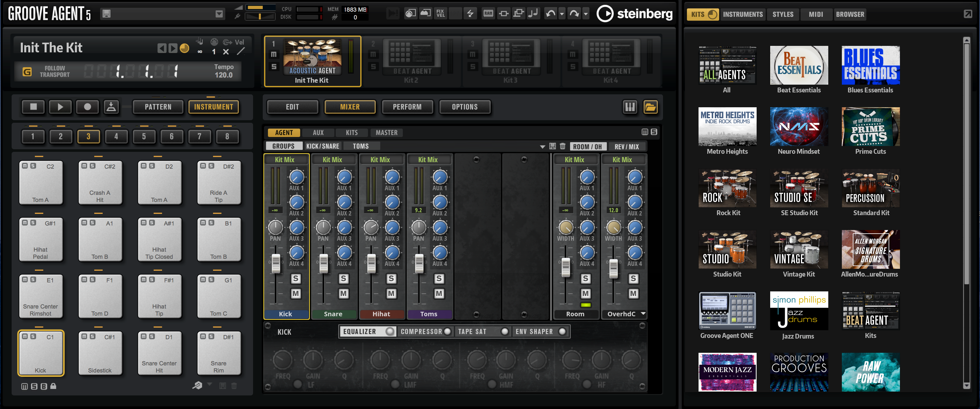Screen dimensions: 980x409
Task: Click the browser scrollbar down arrow
Action: pos(967,385)
